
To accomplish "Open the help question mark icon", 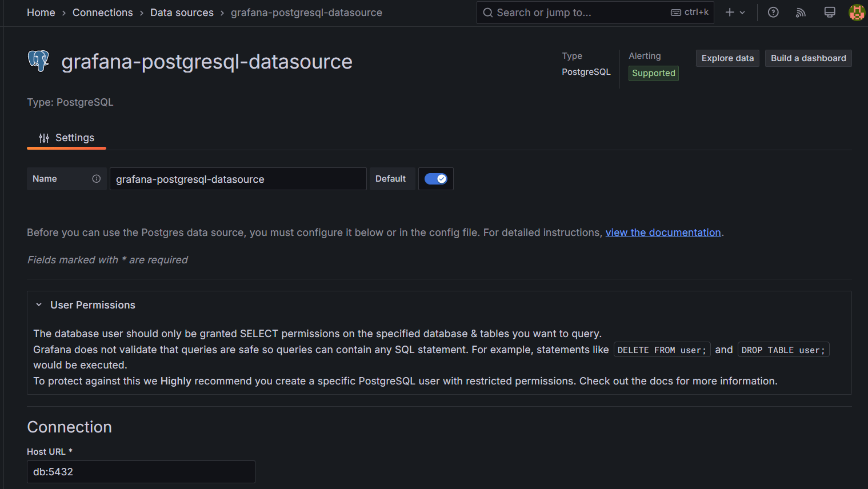I will click(773, 12).
